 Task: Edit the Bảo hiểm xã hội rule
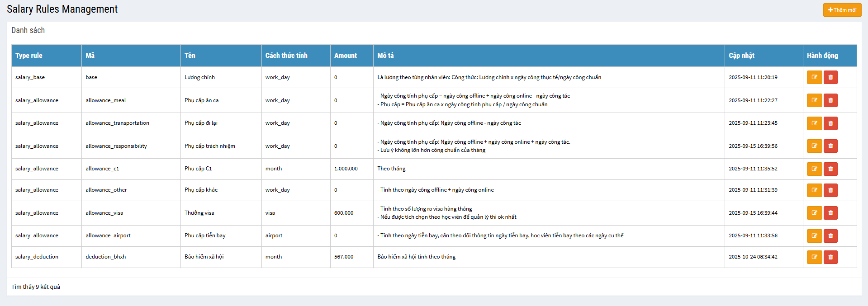click(x=814, y=257)
